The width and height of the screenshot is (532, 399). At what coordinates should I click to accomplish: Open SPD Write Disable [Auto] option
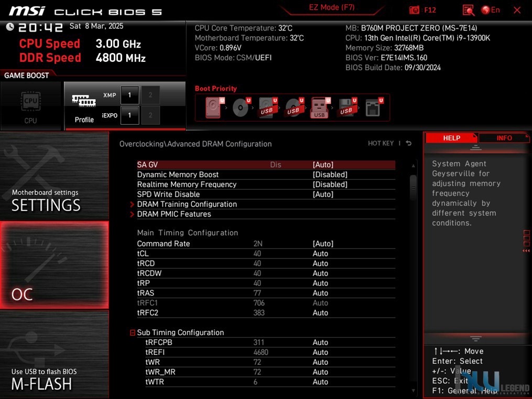[x=323, y=195]
